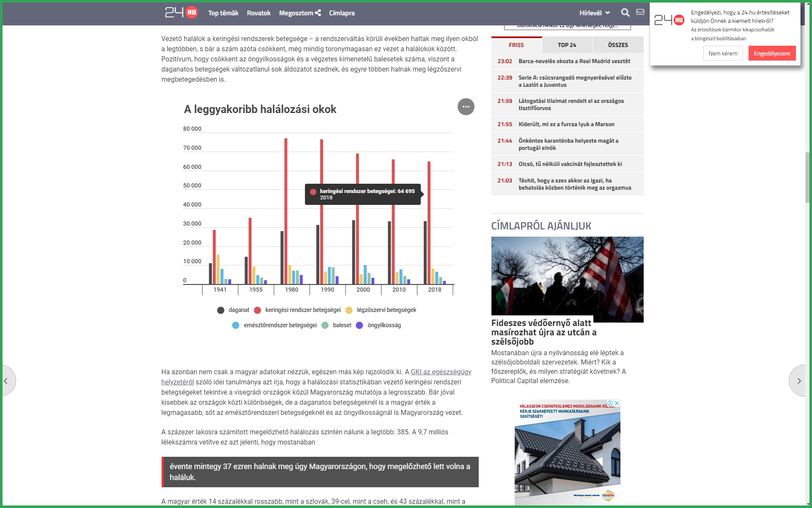Click the 23:02 timestamp in news list
The height and width of the screenshot is (508, 812).
[505, 61]
